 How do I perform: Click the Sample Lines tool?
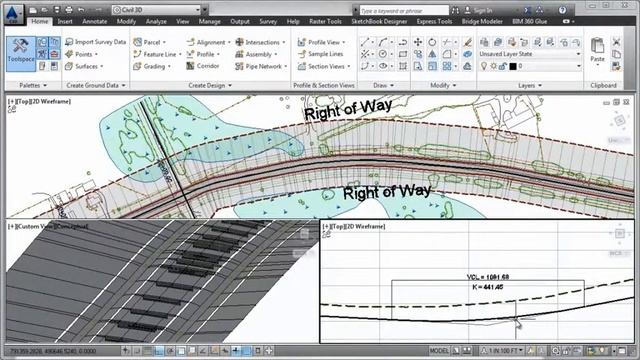pyautogui.click(x=320, y=54)
